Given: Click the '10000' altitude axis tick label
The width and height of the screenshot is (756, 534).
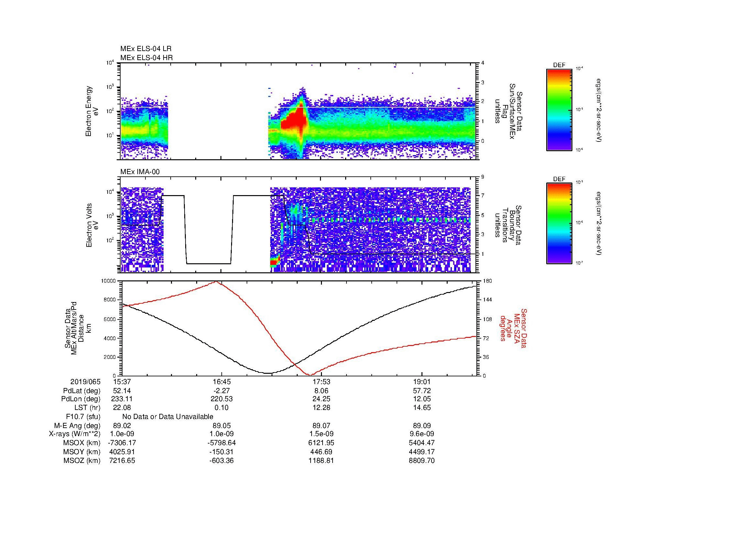Looking at the screenshot, I should pyautogui.click(x=109, y=281).
